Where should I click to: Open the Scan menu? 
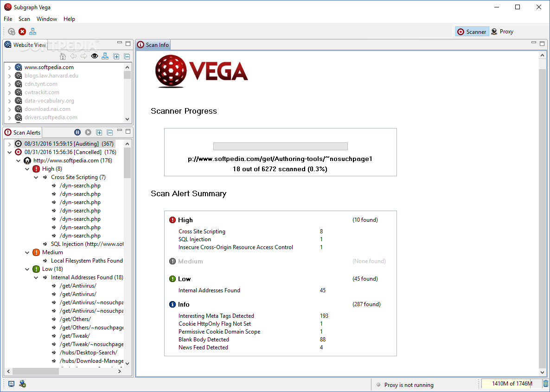[x=24, y=19]
